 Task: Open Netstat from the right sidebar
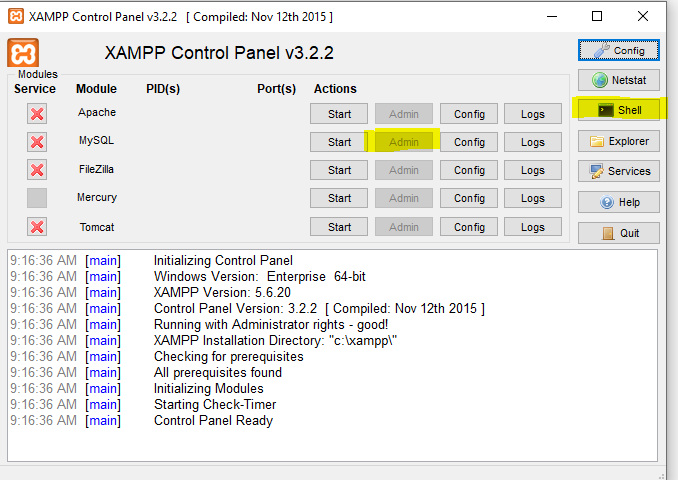click(619, 80)
